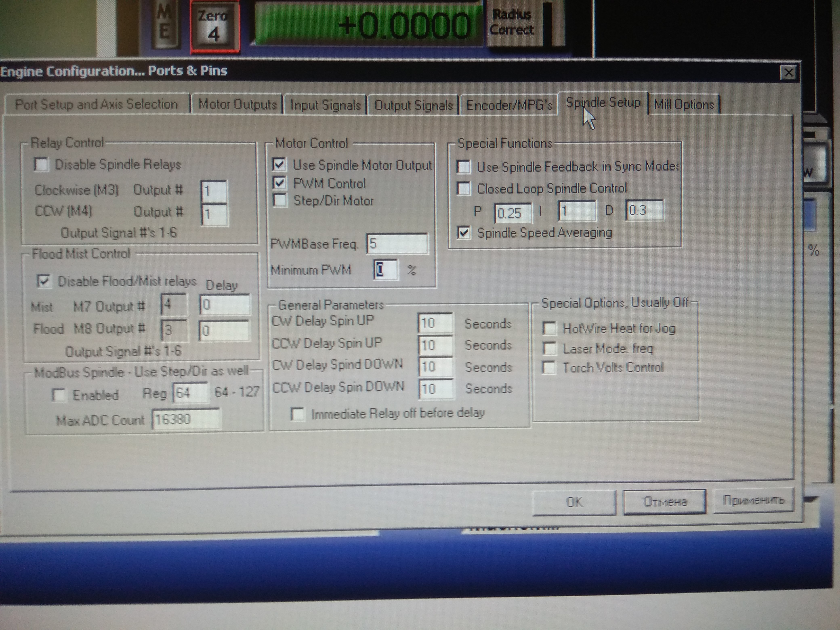The height and width of the screenshot is (630, 840).
Task: Enable Laser Mode freq option
Action: (x=549, y=348)
